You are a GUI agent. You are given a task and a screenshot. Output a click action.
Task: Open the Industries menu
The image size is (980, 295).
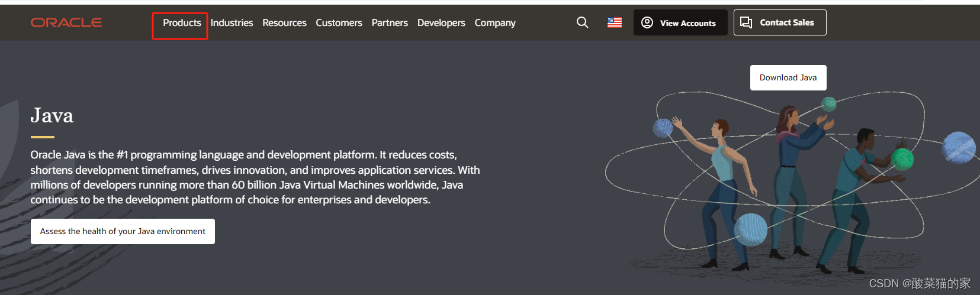pyautogui.click(x=232, y=22)
